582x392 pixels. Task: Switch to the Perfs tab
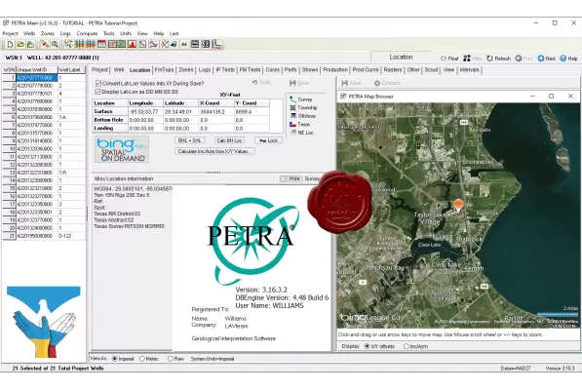[x=291, y=70]
